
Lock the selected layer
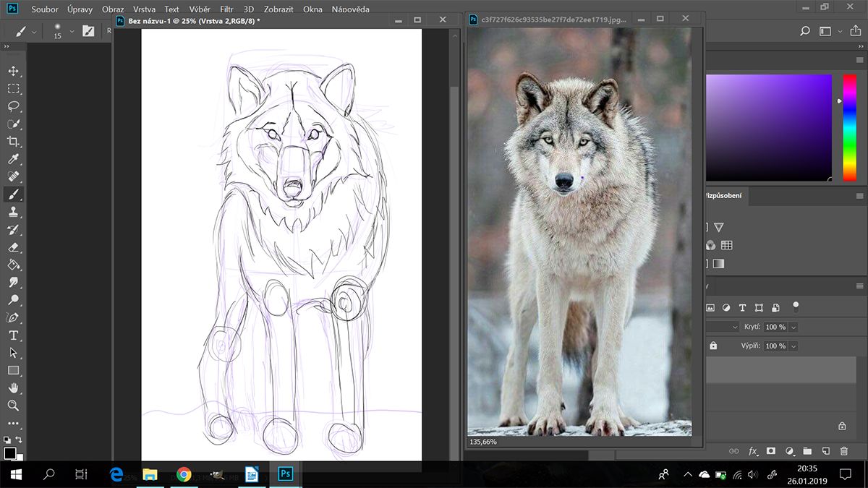[713, 346]
